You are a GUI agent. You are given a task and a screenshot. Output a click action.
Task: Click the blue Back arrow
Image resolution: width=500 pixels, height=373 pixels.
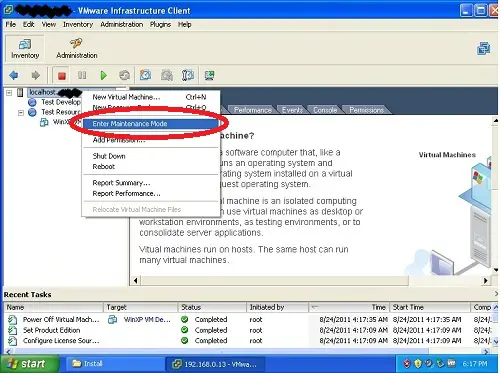[x=14, y=75]
